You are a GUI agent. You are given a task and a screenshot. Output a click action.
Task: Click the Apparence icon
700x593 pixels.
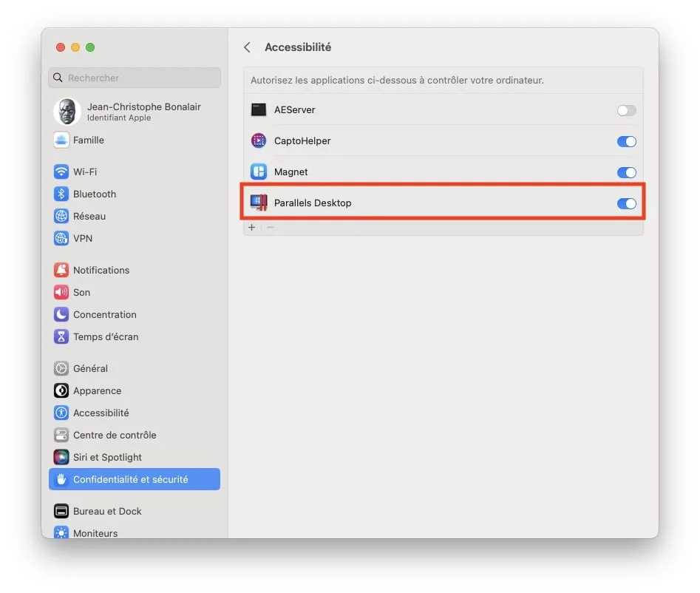(61, 390)
